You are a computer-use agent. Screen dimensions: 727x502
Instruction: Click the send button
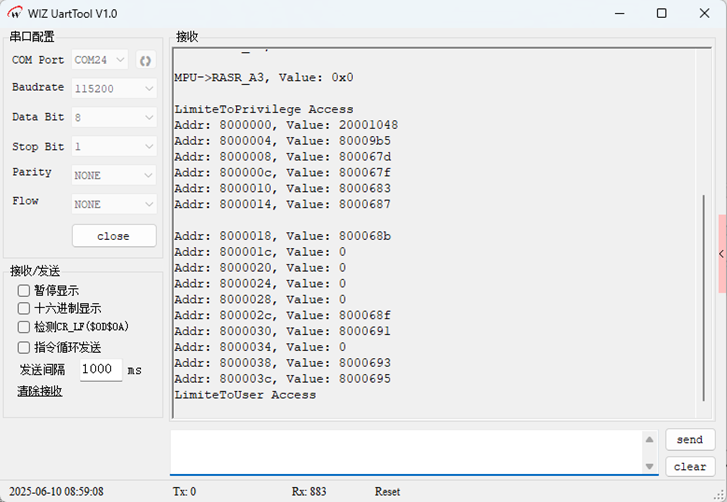click(690, 440)
